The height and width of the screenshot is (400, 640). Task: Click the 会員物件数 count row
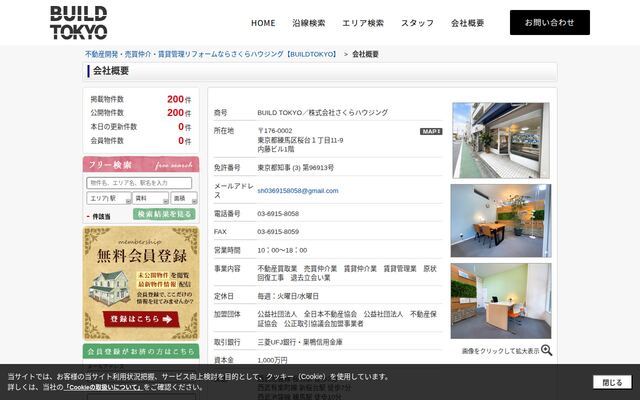[141, 140]
